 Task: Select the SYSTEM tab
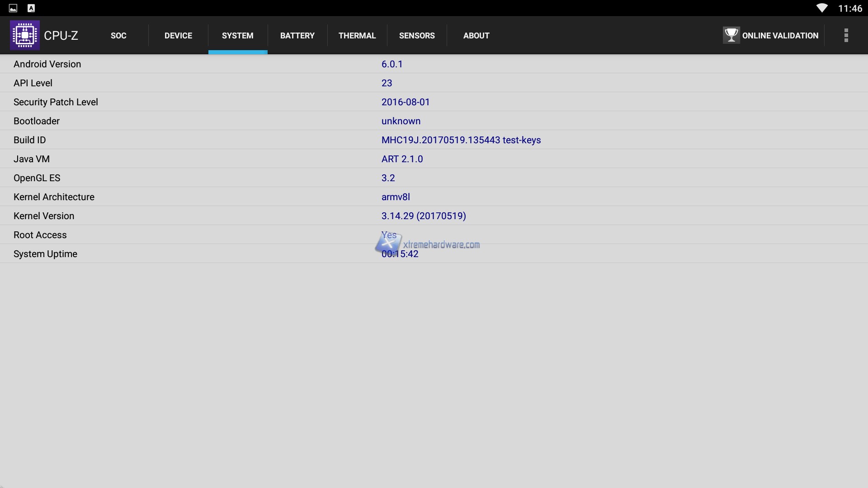(238, 36)
